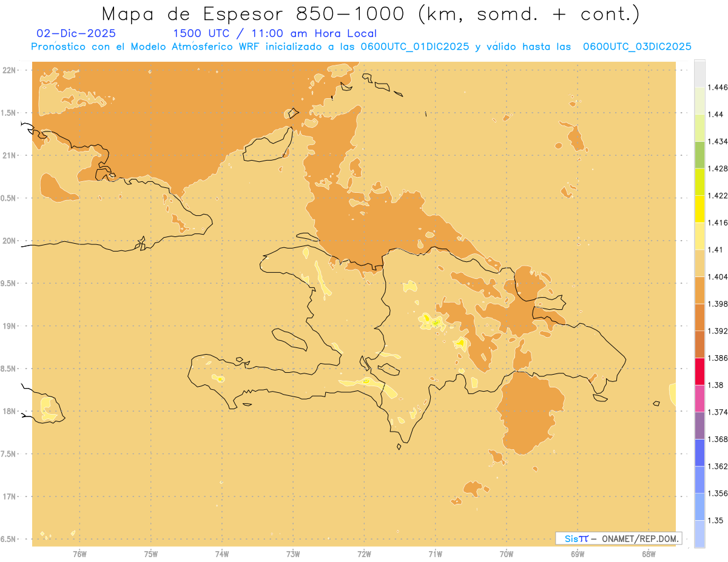728x562 pixels.
Task: Click the 74W longitude label
Action: tap(222, 554)
